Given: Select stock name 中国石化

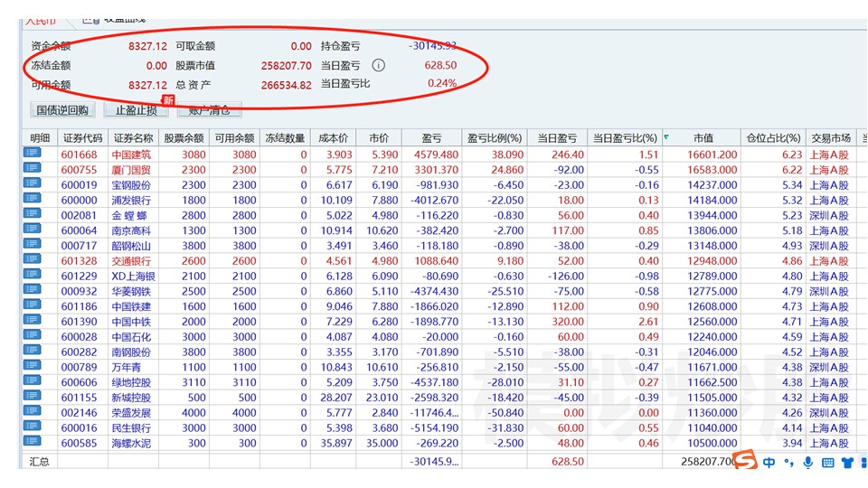Looking at the screenshot, I should tap(131, 337).
